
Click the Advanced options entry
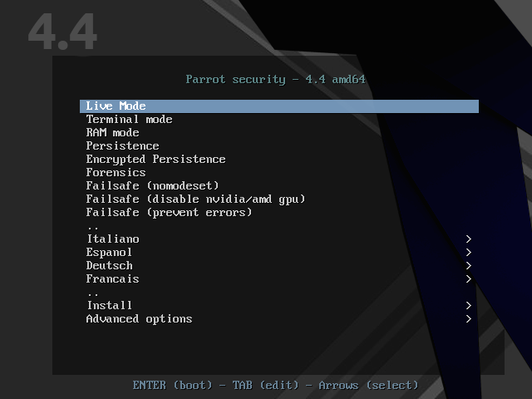coord(139,319)
